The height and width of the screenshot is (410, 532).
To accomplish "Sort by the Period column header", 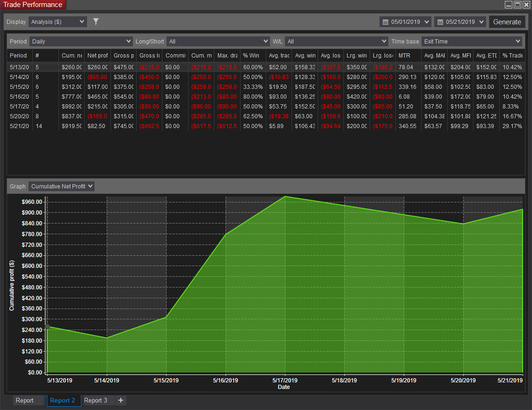I will click(19, 56).
